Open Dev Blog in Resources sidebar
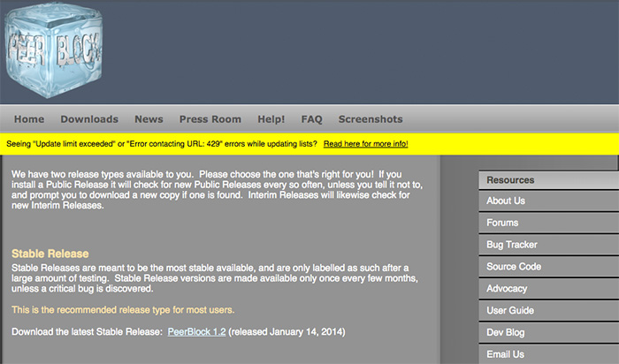 [549, 332]
